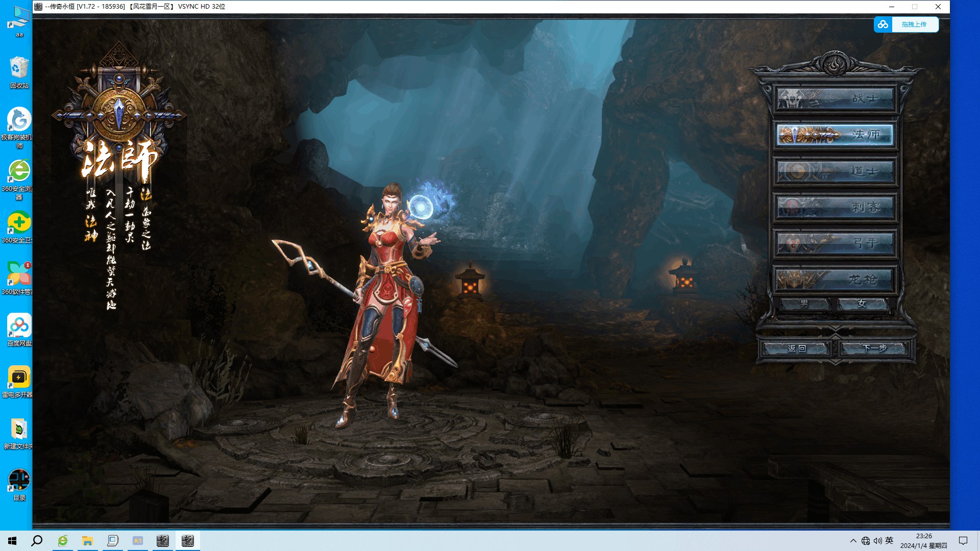Click the 拖拽上传 upload button
Image resolution: width=980 pixels, height=551 pixels.
(x=914, y=24)
